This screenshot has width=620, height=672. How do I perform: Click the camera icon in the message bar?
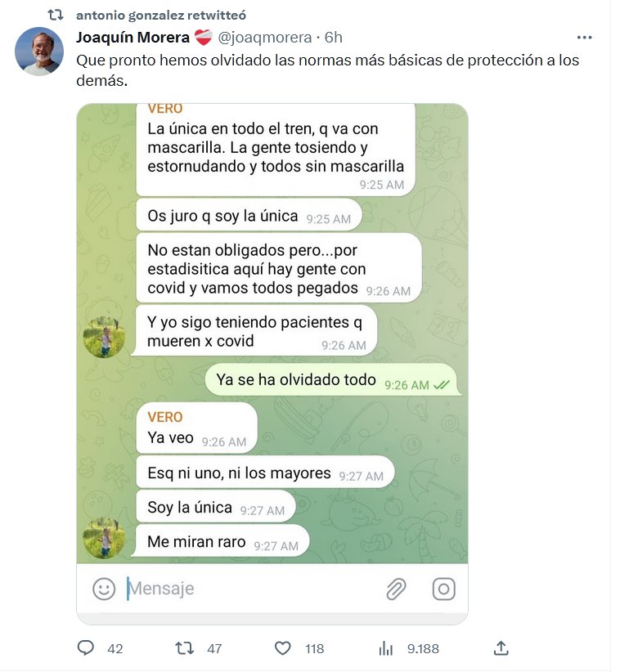(x=444, y=589)
